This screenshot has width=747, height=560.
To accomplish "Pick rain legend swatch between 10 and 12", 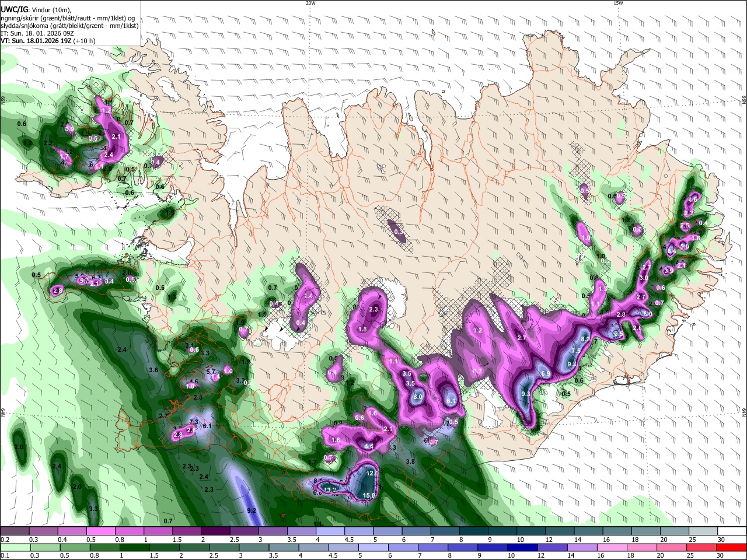I will click(522, 547).
